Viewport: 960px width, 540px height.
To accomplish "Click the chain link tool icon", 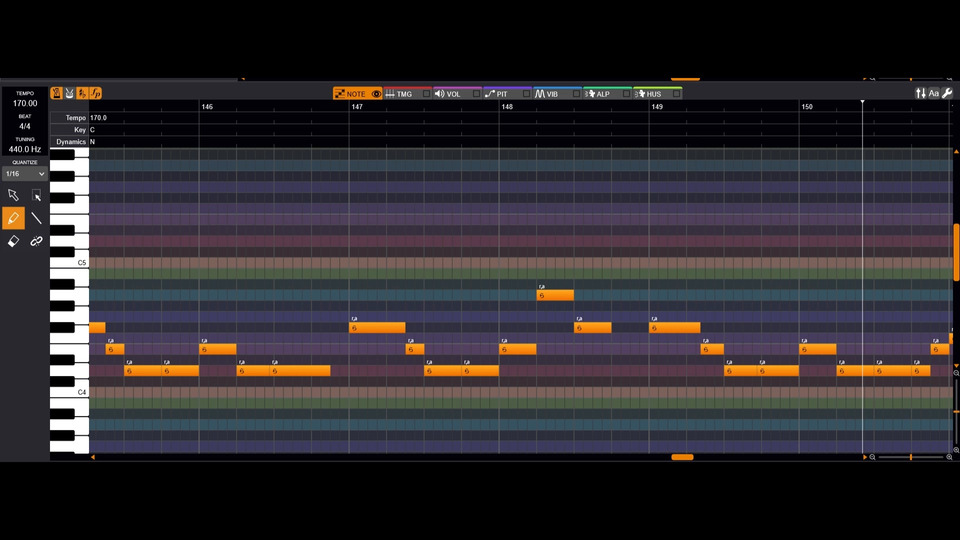I will pos(36,241).
